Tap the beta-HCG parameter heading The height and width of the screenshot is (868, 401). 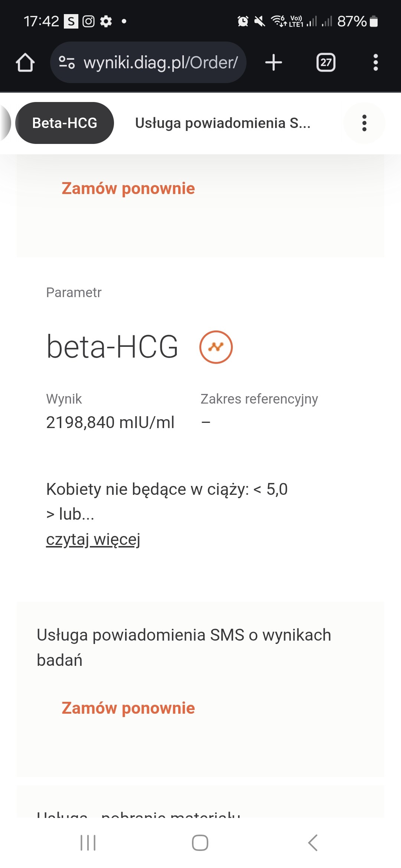(x=112, y=347)
